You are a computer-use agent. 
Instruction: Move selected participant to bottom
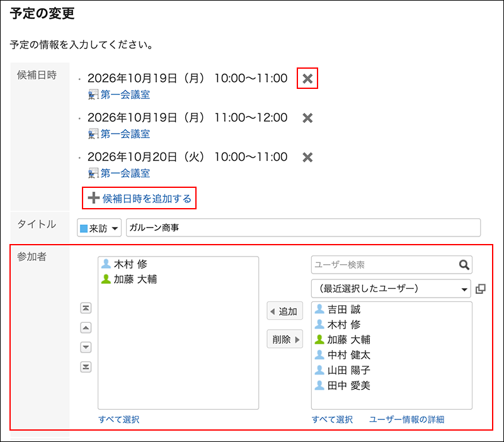pyautogui.click(x=86, y=367)
